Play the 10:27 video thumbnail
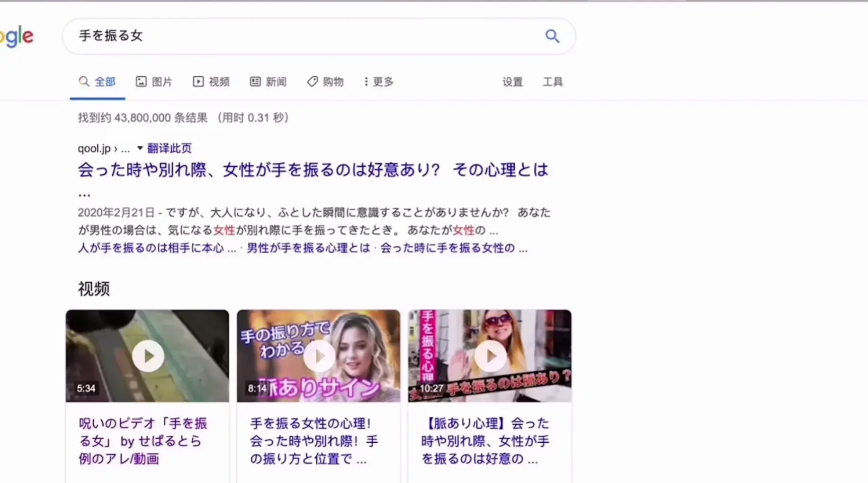This screenshot has width=868, height=483. tap(490, 356)
